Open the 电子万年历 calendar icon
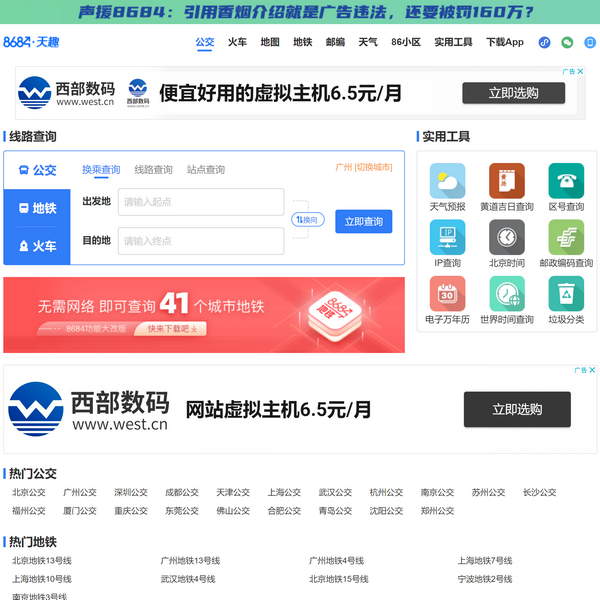Viewport: 600px width, 600px height. pos(447,294)
